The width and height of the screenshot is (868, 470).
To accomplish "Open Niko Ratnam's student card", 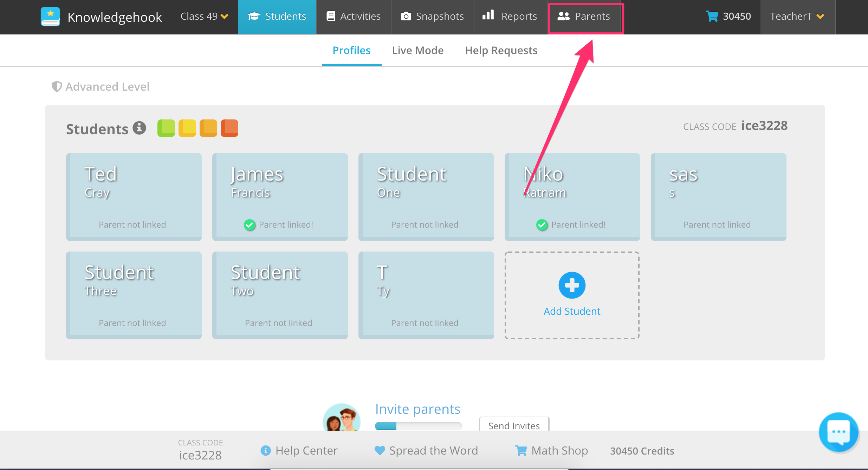I will click(x=572, y=197).
